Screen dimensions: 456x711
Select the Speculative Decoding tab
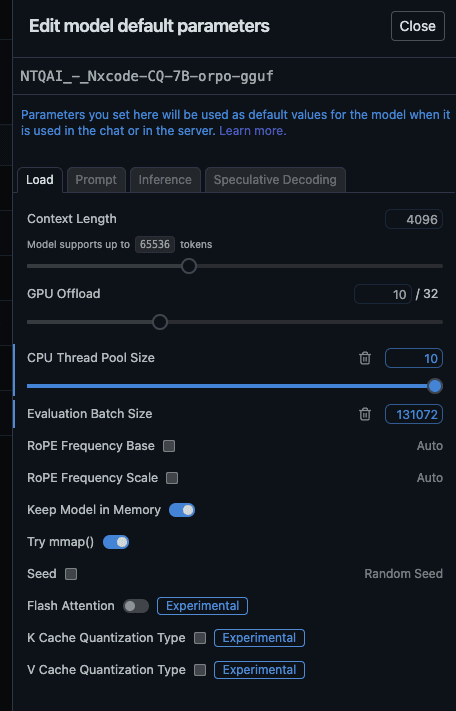(x=275, y=180)
